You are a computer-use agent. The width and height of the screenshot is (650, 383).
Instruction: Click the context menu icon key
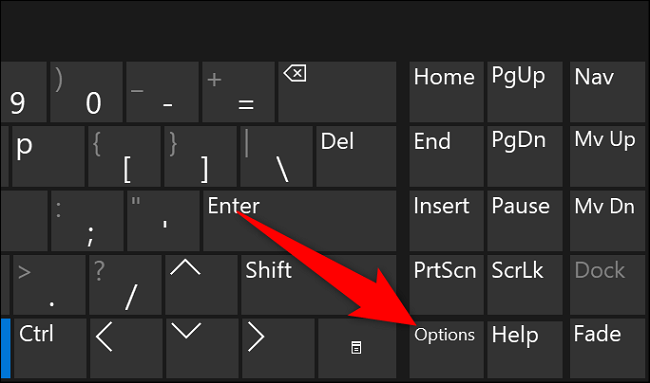pos(357,349)
